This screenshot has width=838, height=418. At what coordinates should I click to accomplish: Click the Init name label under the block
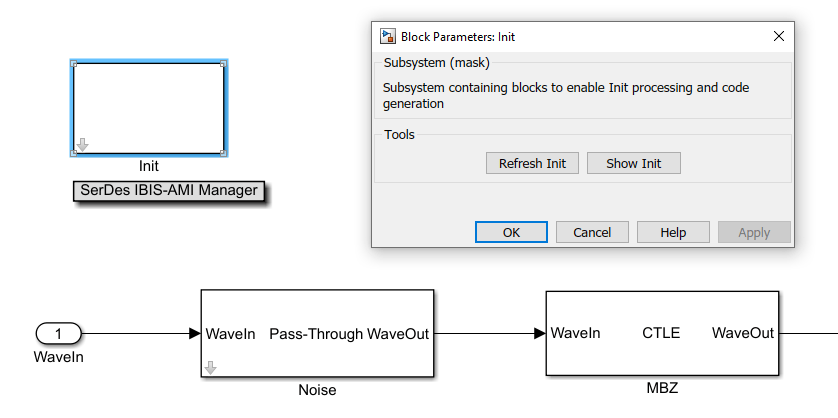148,166
